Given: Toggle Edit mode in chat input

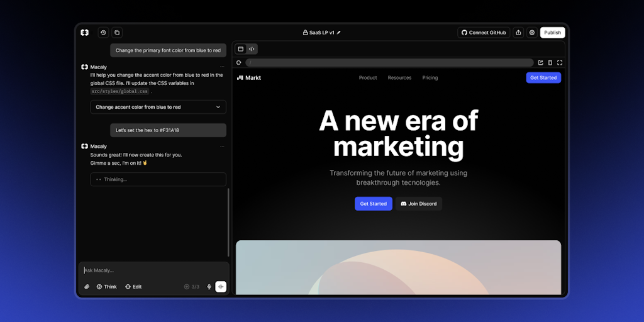Looking at the screenshot, I should click(133, 287).
